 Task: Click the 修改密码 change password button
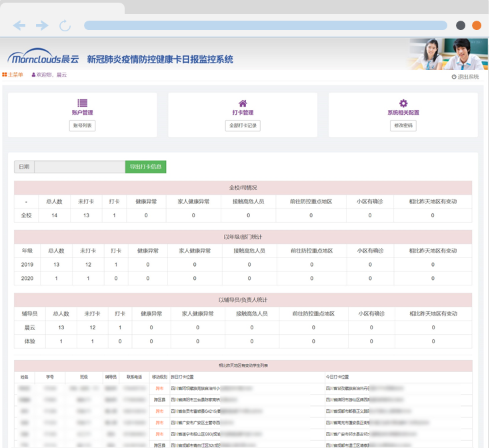pos(403,125)
